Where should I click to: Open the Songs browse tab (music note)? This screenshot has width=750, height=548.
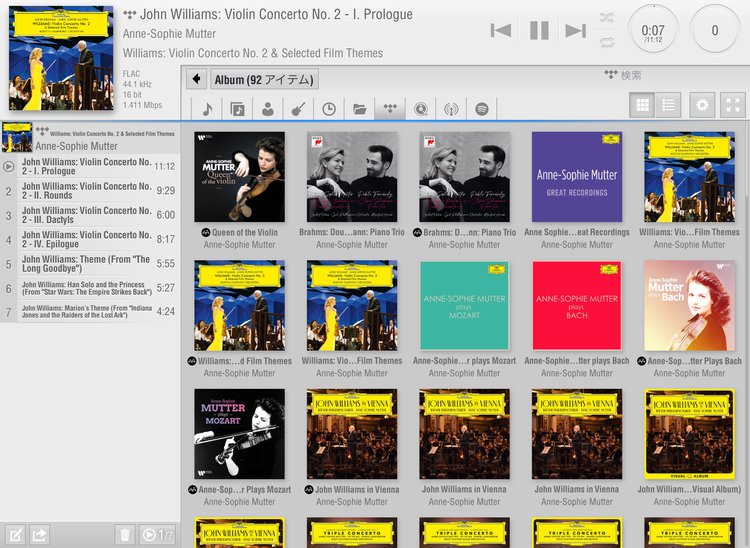[x=207, y=109]
